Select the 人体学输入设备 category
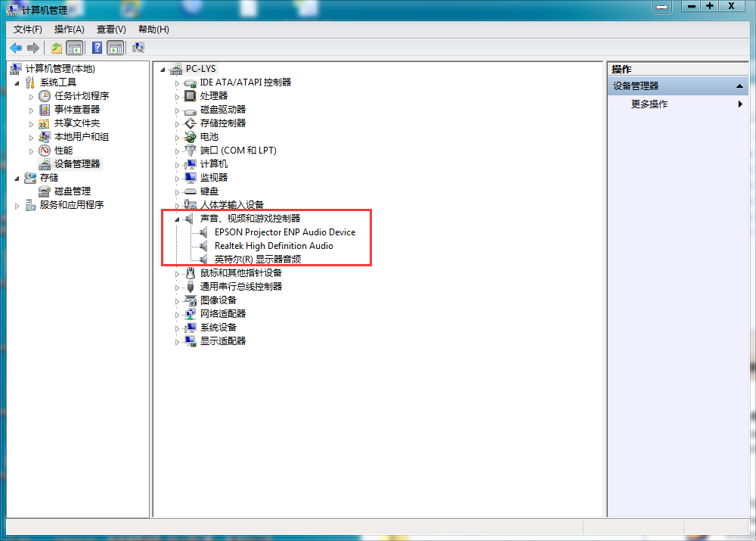This screenshot has height=541, width=756. pyautogui.click(x=232, y=205)
